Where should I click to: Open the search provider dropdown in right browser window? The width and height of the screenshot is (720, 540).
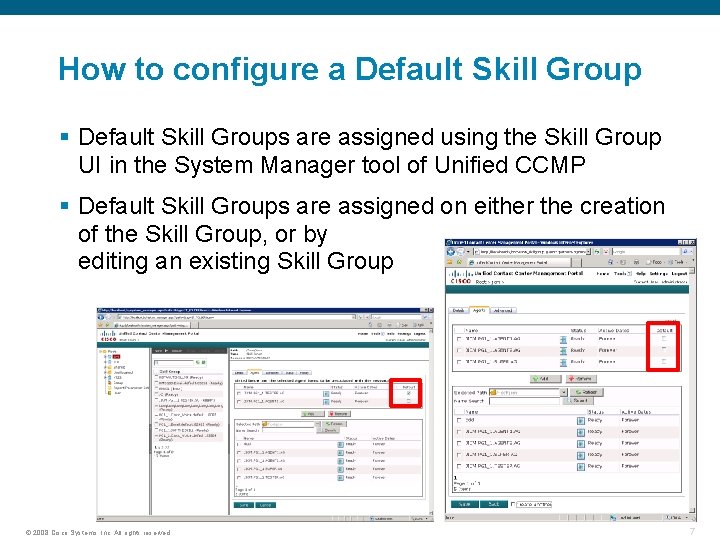[x=691, y=252]
